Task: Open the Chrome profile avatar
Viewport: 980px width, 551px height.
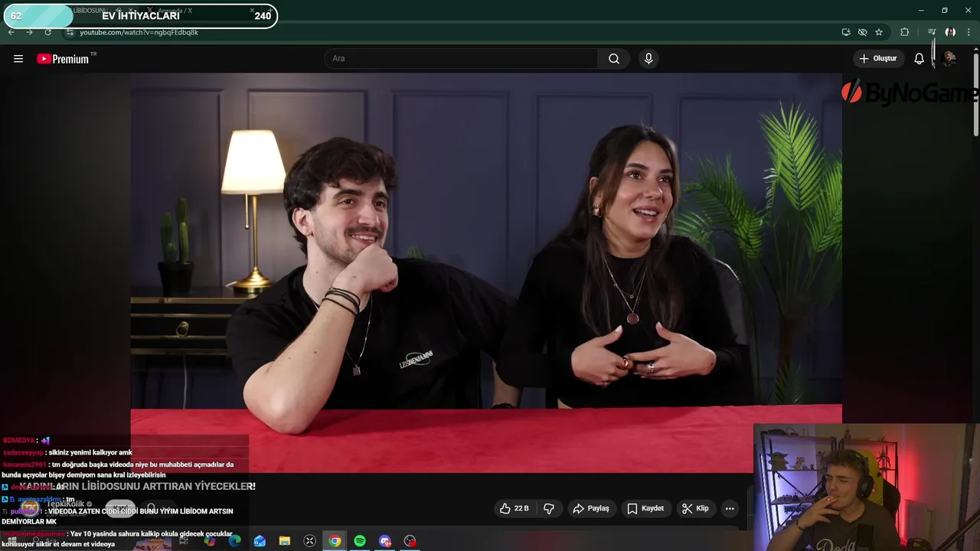Action: point(950,32)
